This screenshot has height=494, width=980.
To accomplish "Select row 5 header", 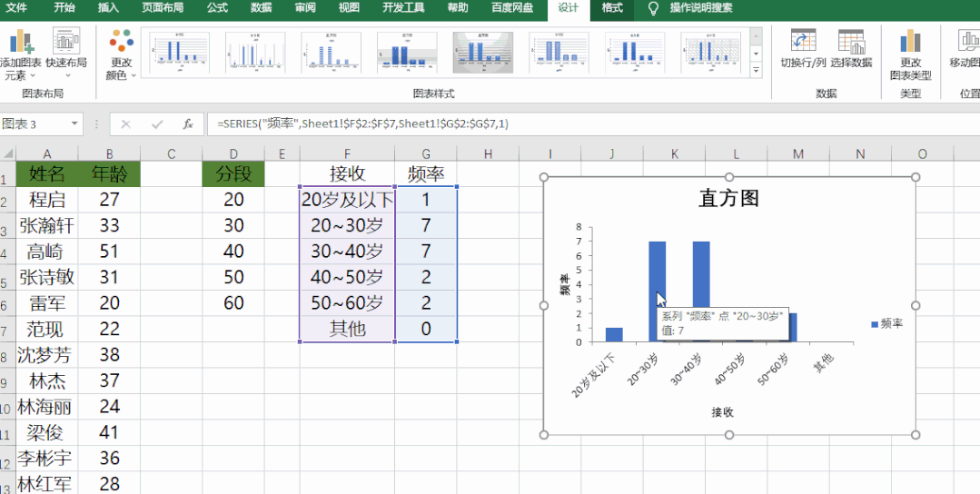I will coord(6,277).
